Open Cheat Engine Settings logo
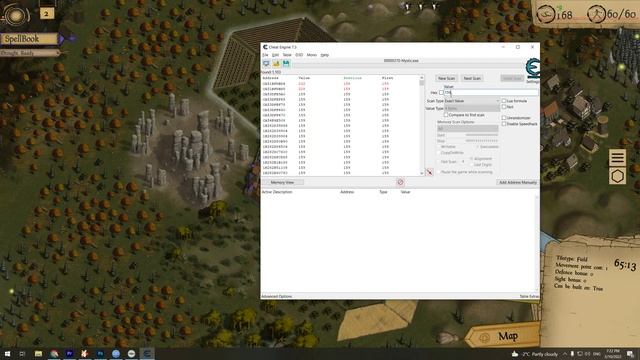640x360 pixels. coord(533,69)
